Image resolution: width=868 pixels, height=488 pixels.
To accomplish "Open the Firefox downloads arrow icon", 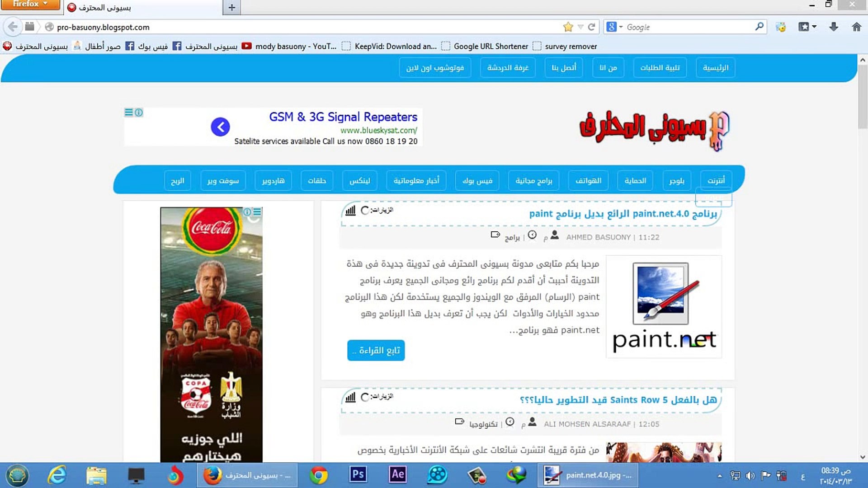I will click(834, 27).
